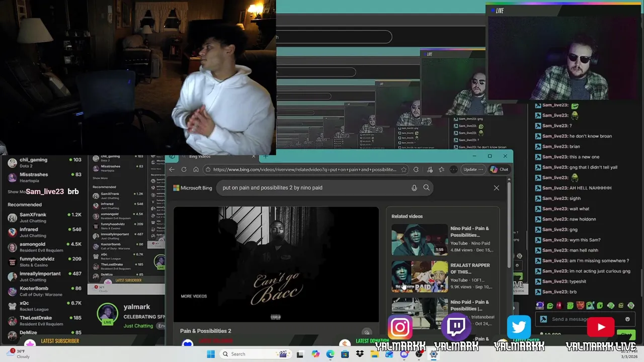Viewport: 644px width, 362px height.
Task: Open Misstrashes channel in sidebar
Action: (x=44, y=177)
